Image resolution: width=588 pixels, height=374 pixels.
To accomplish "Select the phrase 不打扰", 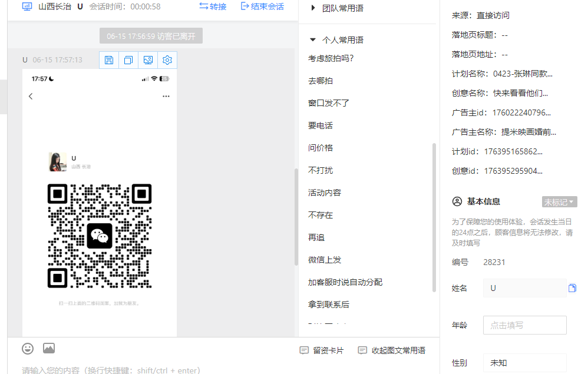I will pyautogui.click(x=321, y=171).
